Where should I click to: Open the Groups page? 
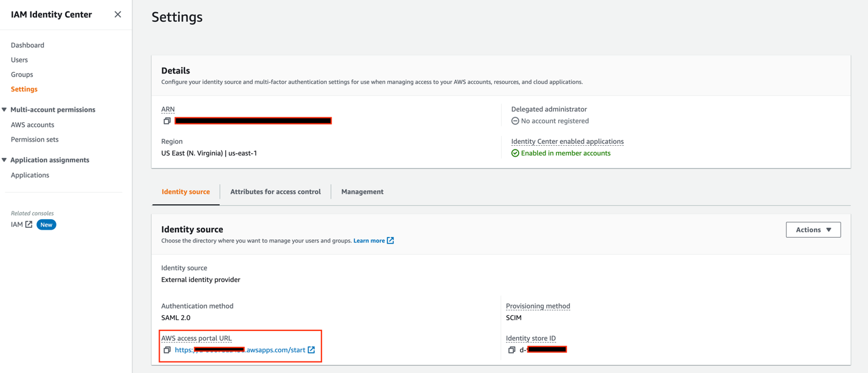point(22,74)
